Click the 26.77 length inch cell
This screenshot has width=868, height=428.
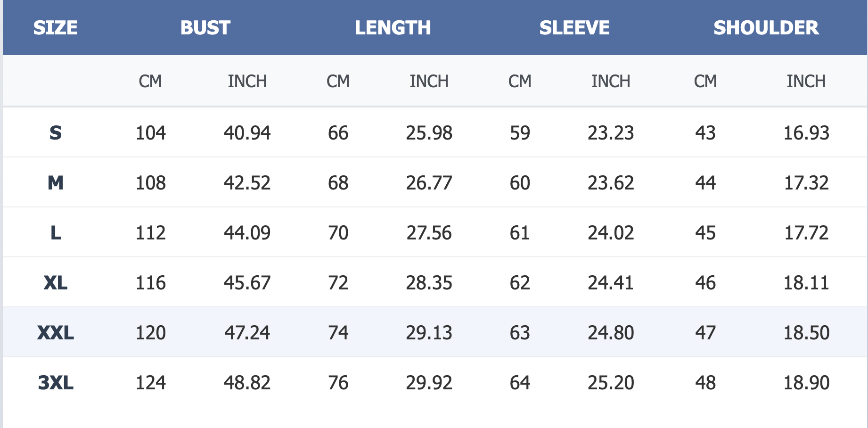tap(429, 183)
